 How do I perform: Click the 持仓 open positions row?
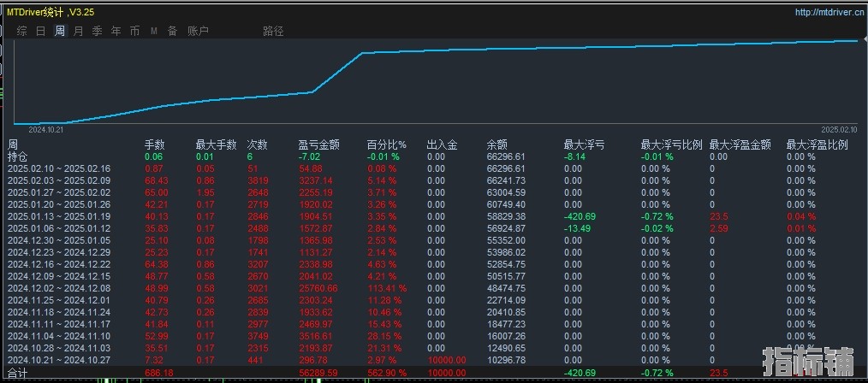(17, 157)
